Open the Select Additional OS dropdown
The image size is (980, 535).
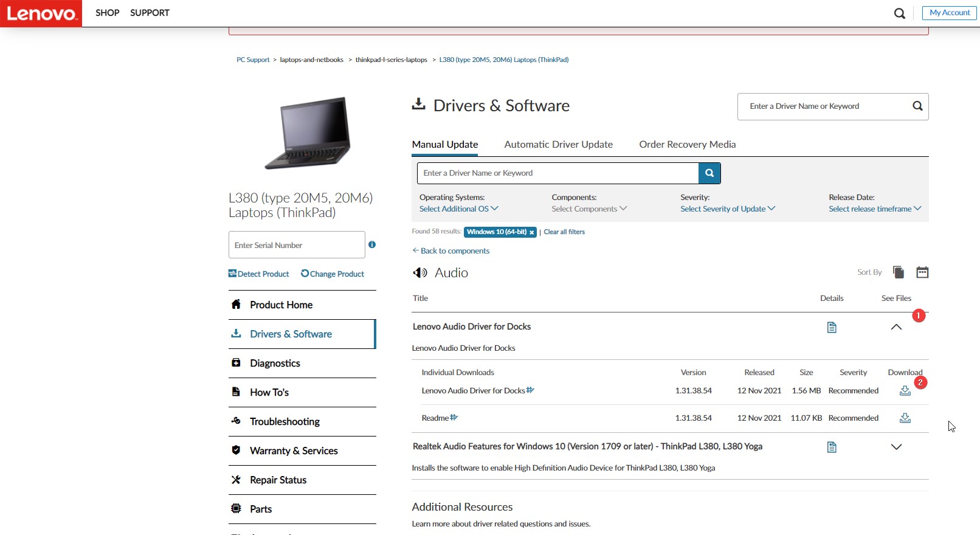[459, 209]
